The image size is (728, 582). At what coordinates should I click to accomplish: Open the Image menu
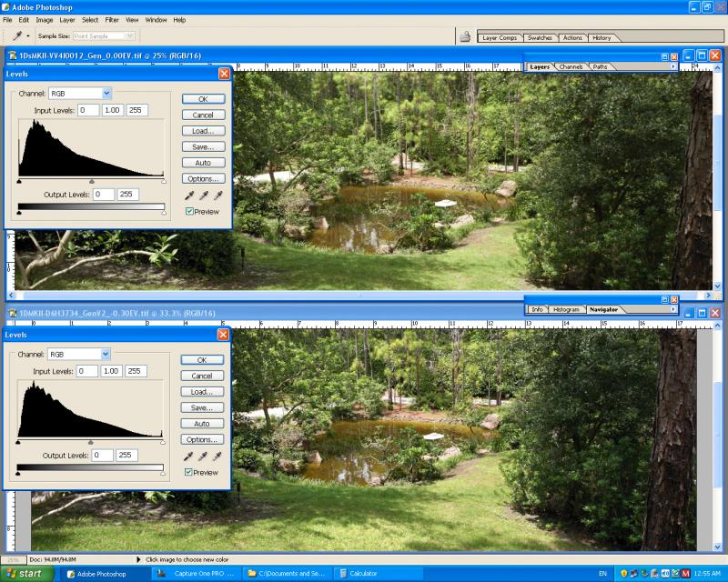(45, 20)
